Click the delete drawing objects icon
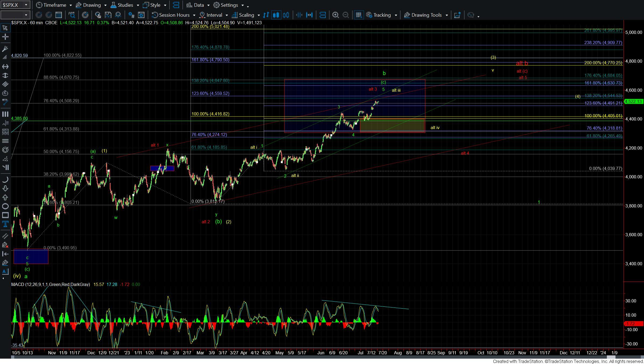The height and width of the screenshot is (364, 644). click(x=5, y=245)
